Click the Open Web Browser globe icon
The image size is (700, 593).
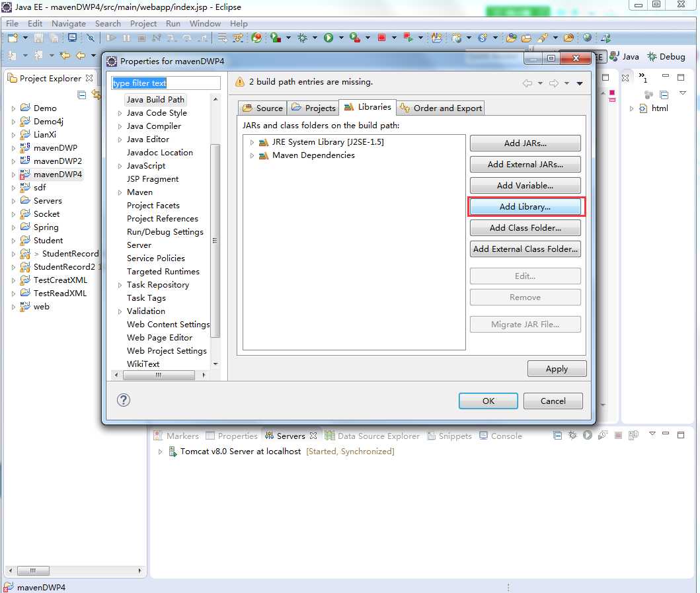coord(587,38)
